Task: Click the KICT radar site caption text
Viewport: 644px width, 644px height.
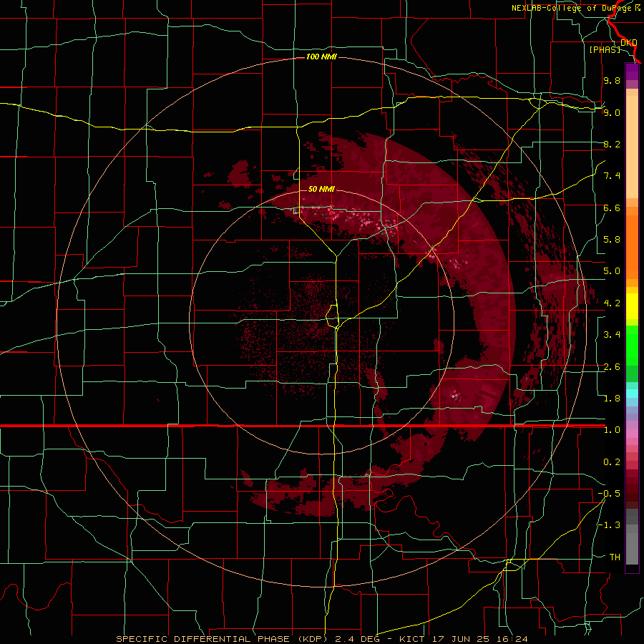Action: pyautogui.click(x=412, y=639)
